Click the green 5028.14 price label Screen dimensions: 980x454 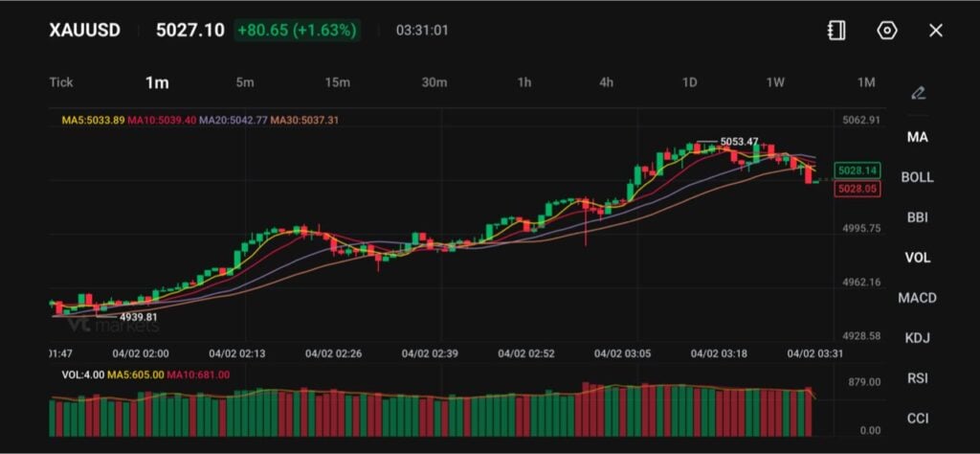point(857,170)
